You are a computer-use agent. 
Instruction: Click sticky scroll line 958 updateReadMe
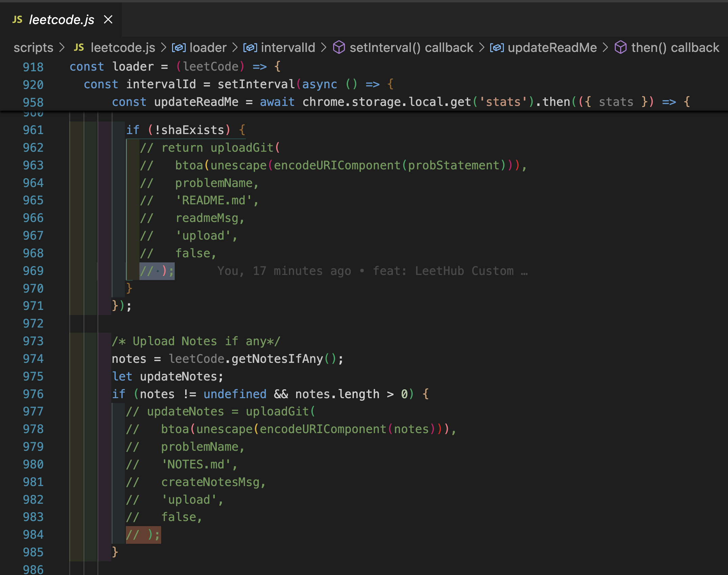pos(196,102)
